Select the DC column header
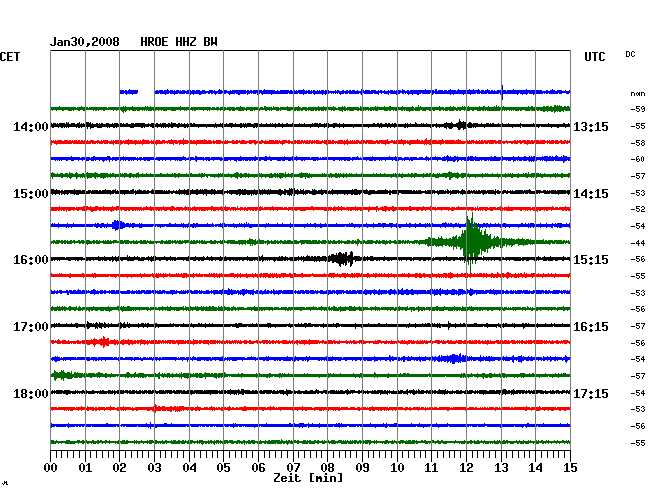Screen dimensions: 650x494 (630, 54)
